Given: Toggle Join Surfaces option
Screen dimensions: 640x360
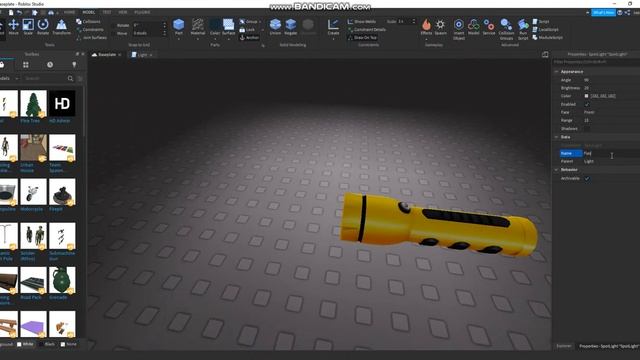Looking at the screenshot, I should [91, 38].
